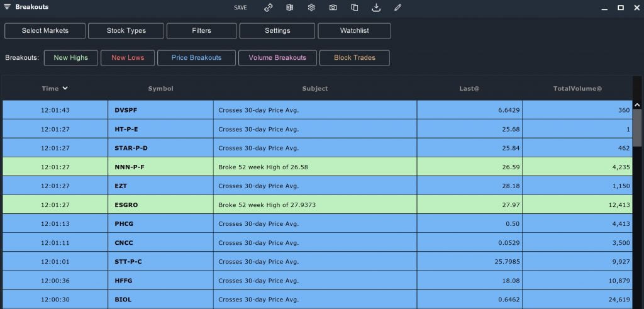This screenshot has width=644, height=309.
Task: Click the link chain icon in title bar
Action: 269,8
